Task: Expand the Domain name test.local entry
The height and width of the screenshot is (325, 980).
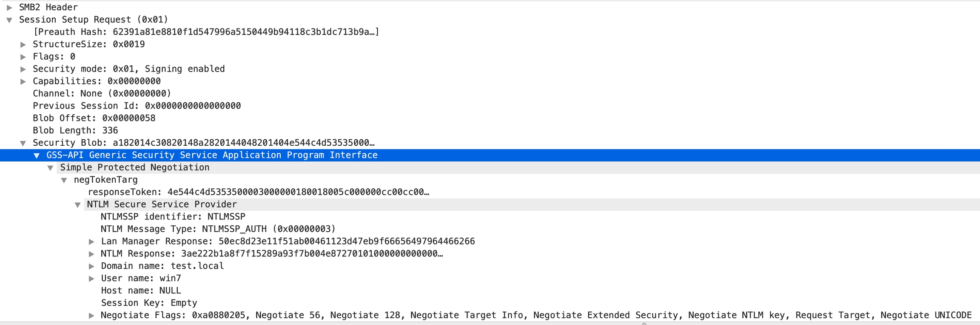Action: pyautogui.click(x=91, y=267)
